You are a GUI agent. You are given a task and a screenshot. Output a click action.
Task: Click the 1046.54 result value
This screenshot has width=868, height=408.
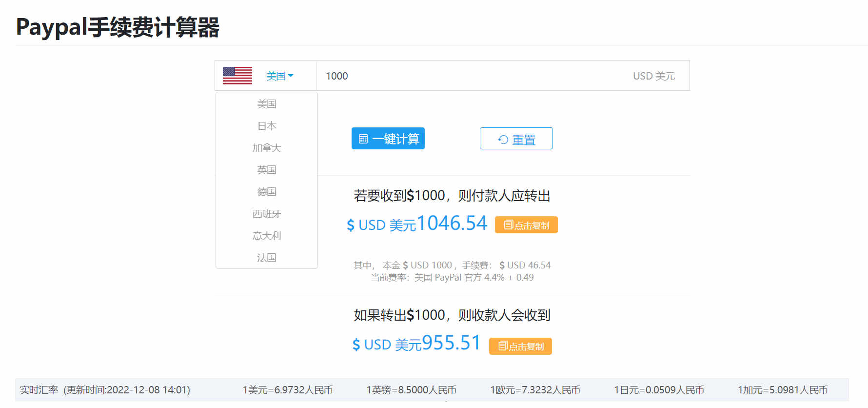pyautogui.click(x=452, y=223)
